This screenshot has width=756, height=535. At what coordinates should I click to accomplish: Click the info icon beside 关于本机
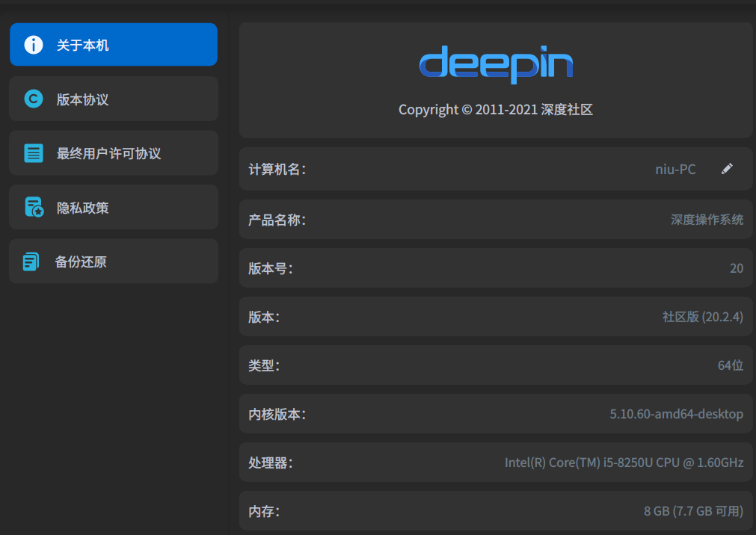(x=33, y=45)
